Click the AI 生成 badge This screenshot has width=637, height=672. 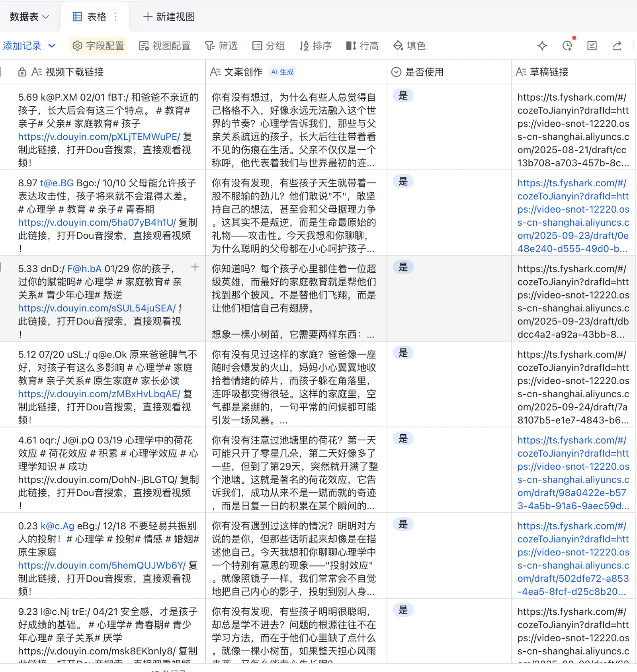[x=282, y=72]
